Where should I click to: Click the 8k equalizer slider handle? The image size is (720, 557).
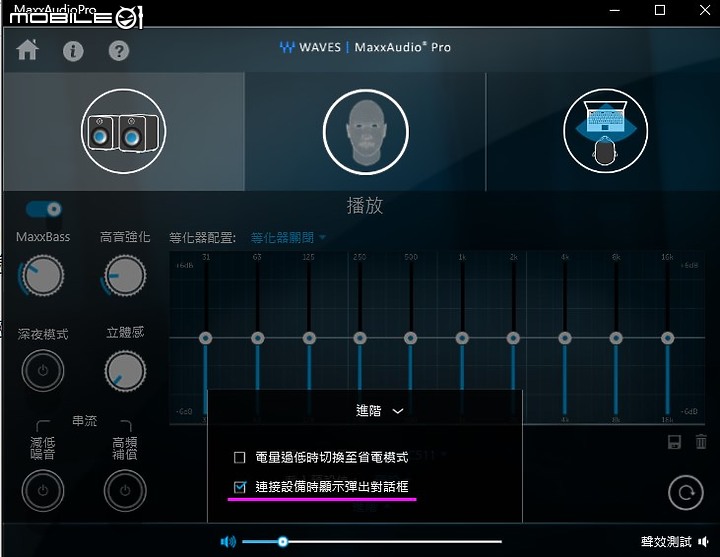pyautogui.click(x=616, y=338)
